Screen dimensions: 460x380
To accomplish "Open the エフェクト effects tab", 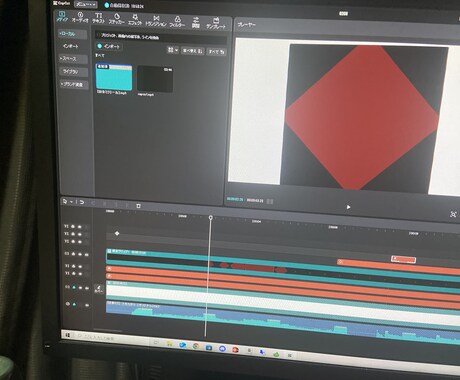I will pyautogui.click(x=135, y=20).
